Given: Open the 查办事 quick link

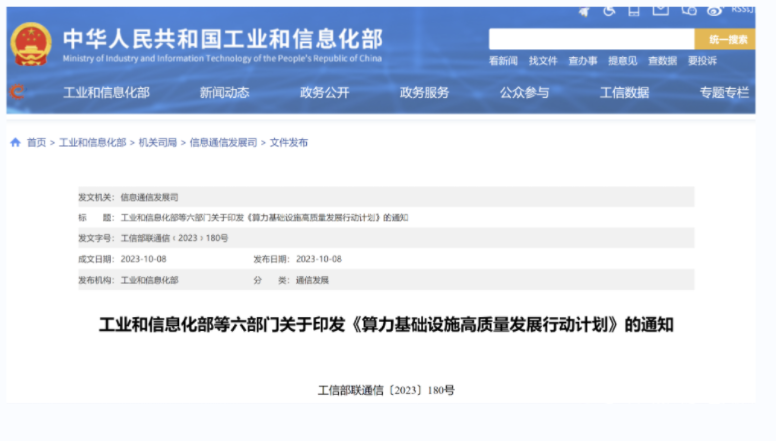Looking at the screenshot, I should click(582, 61).
